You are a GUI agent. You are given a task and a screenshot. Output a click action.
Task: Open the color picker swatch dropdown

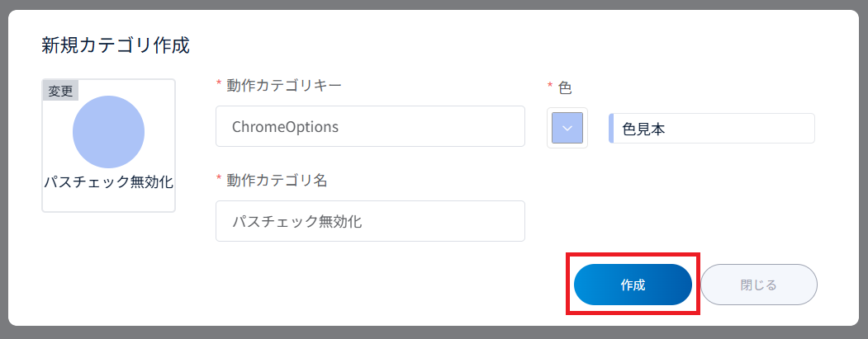(567, 128)
